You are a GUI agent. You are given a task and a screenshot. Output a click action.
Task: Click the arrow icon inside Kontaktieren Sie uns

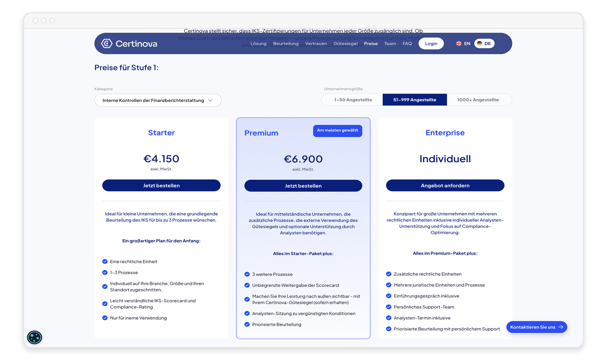click(x=561, y=327)
